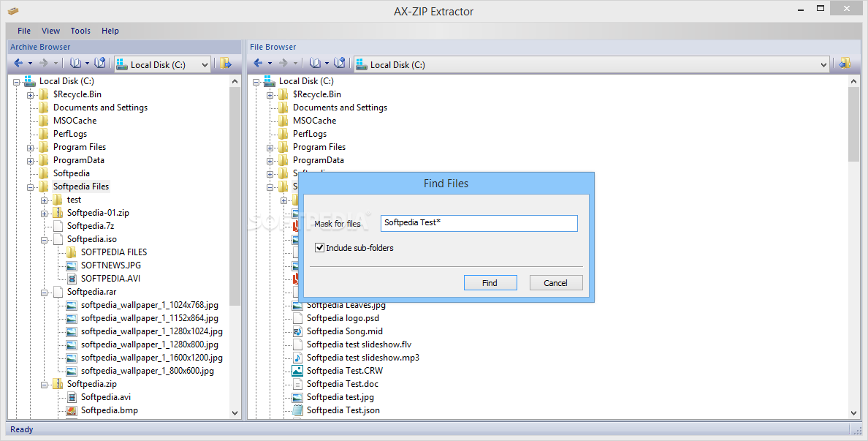This screenshot has height=441, width=868.
Task: Expand $Recycle.Bin in File Browser
Action: coord(270,95)
